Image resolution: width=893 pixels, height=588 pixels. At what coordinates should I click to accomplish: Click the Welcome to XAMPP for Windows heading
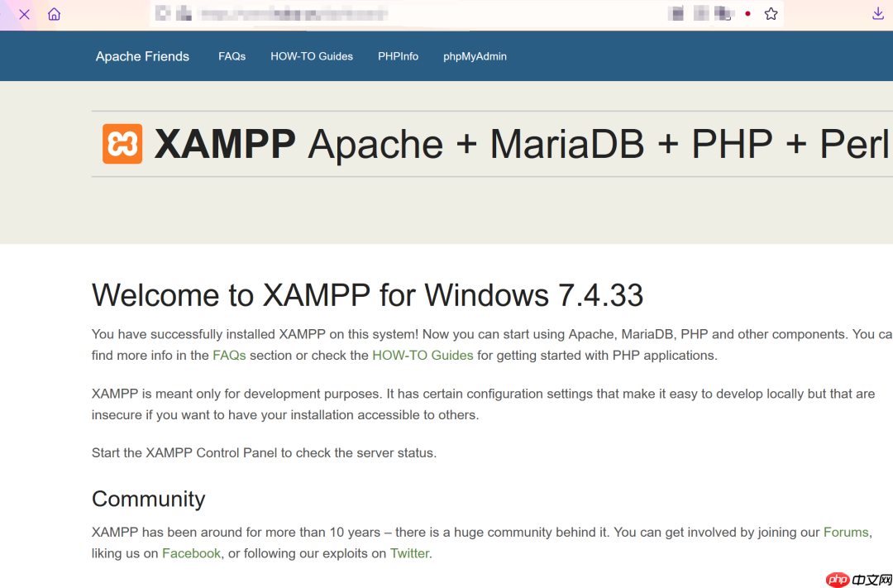367,295
